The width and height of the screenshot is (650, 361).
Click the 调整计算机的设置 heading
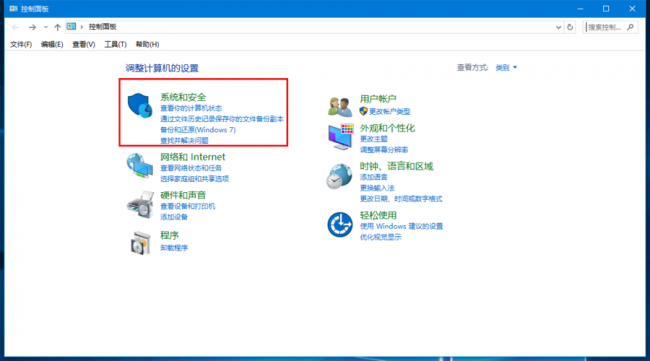(x=162, y=68)
